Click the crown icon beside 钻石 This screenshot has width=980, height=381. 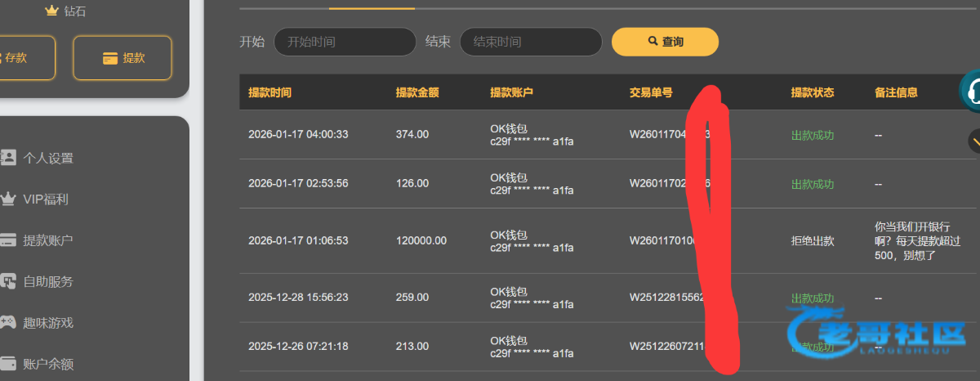52,11
